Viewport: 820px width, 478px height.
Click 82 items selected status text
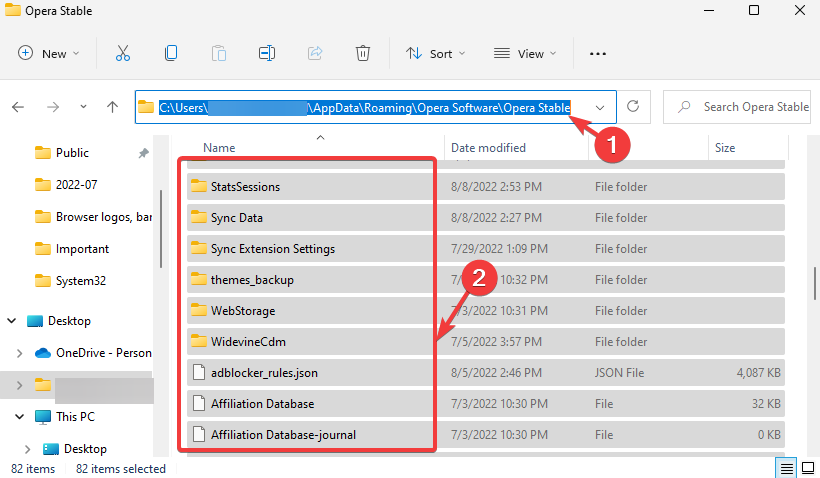(x=121, y=469)
